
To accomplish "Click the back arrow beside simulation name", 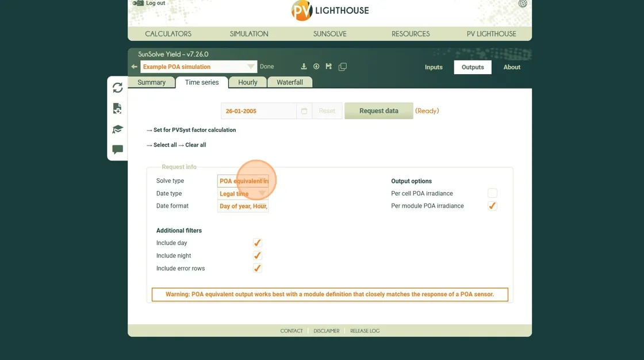I will [x=134, y=67].
